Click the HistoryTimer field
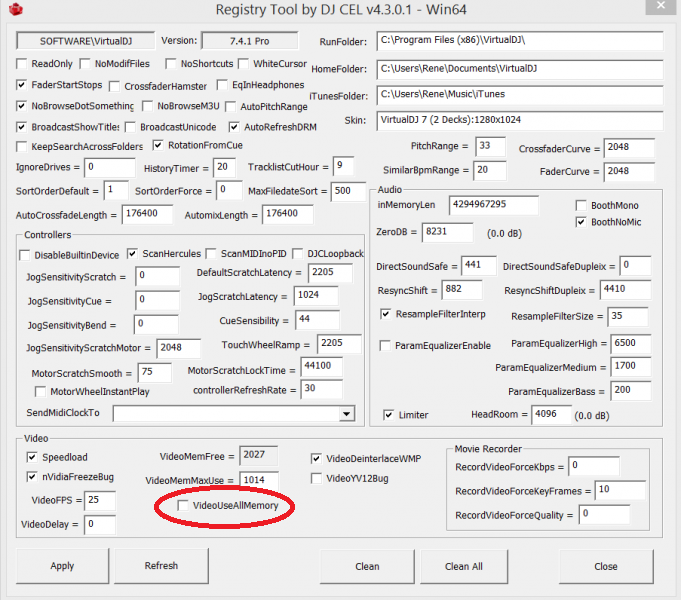The image size is (681, 600). (x=225, y=168)
